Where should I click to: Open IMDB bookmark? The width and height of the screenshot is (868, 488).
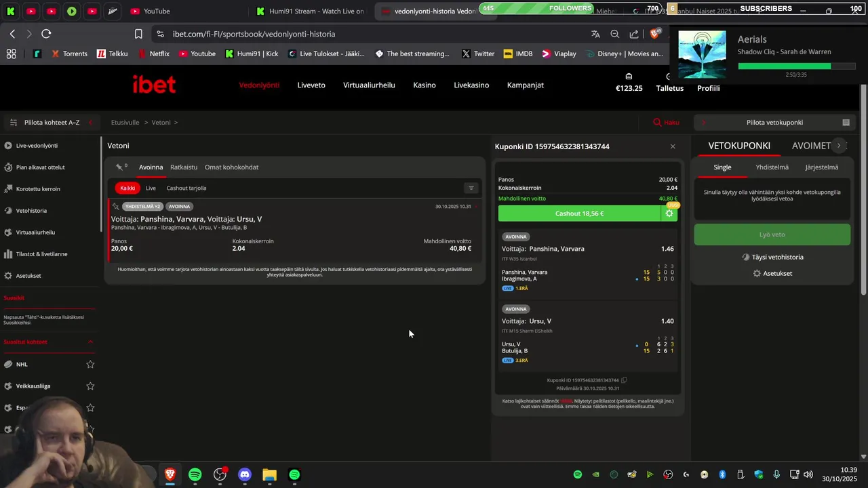(517, 54)
